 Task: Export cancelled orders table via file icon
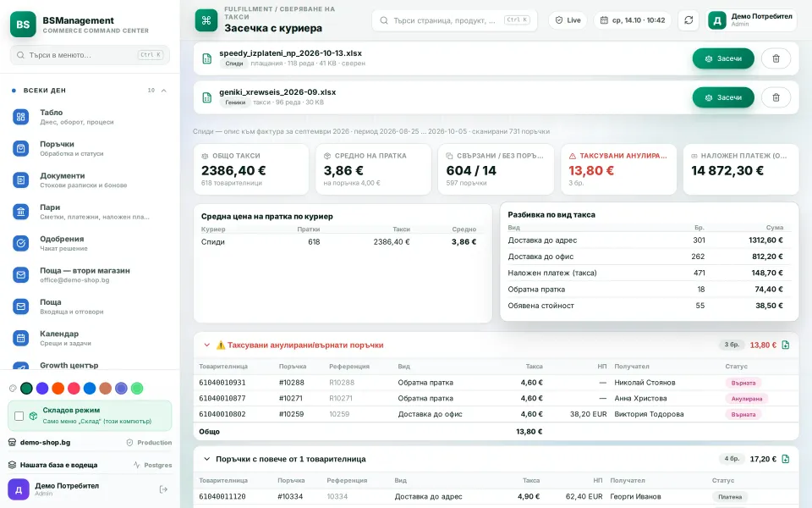tap(786, 345)
